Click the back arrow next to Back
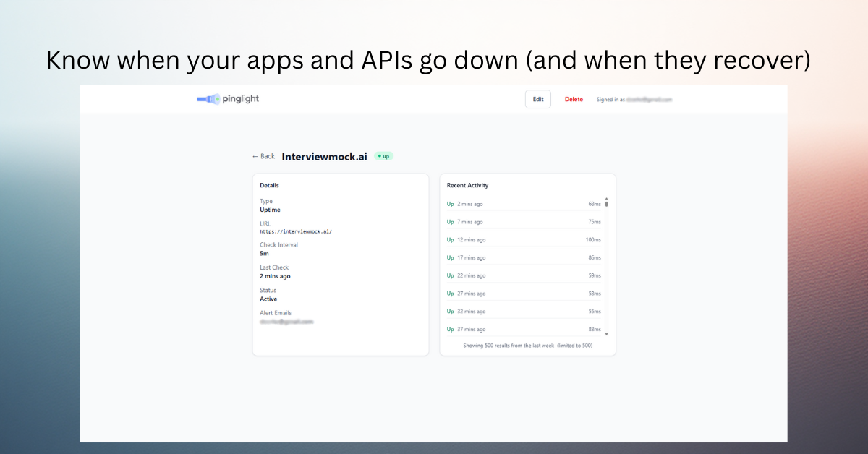 pyautogui.click(x=255, y=156)
